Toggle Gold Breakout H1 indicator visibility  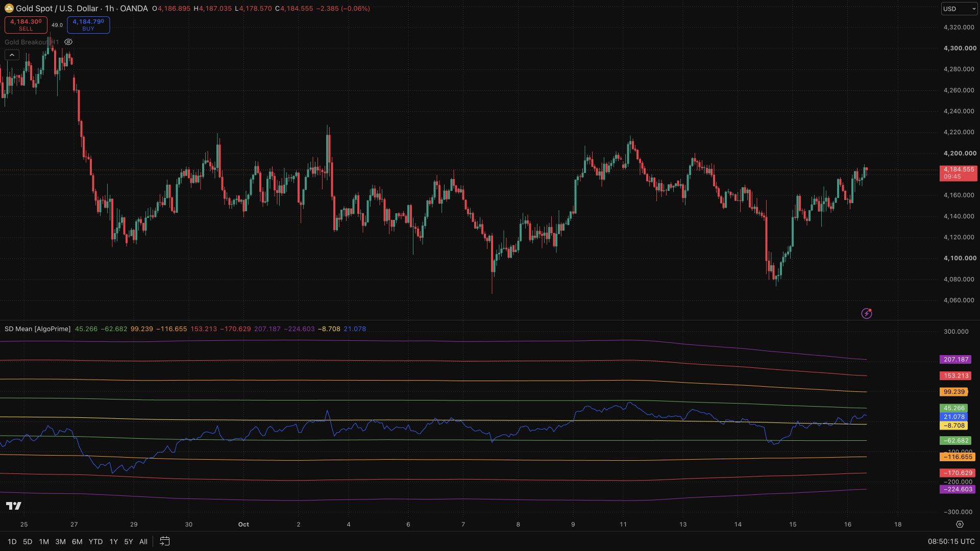[x=68, y=42]
